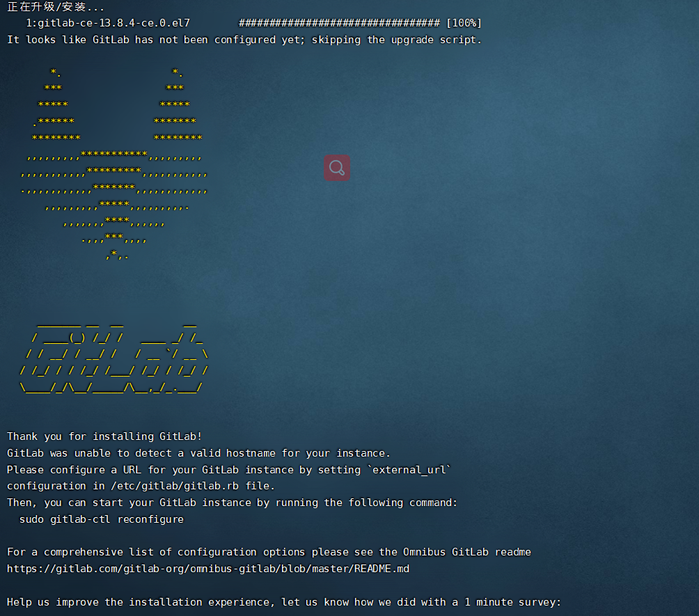This screenshot has width=699, height=616.
Task: Click the '正在升级/安装...' status line
Action: tap(56, 7)
